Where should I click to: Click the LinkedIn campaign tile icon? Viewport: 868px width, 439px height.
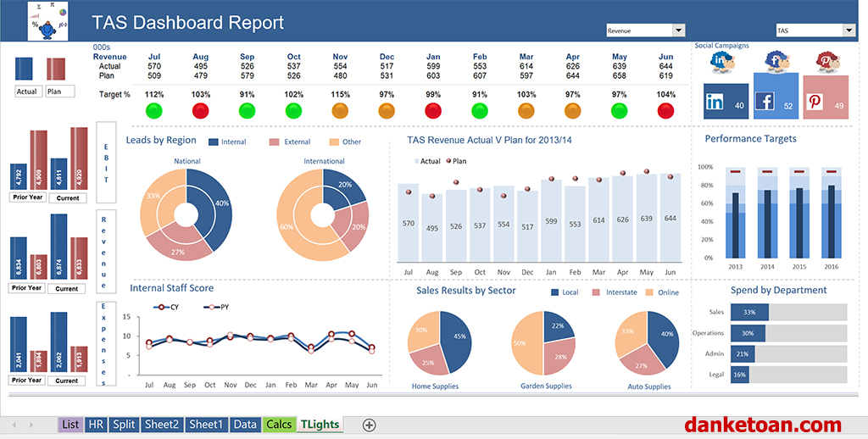715,102
